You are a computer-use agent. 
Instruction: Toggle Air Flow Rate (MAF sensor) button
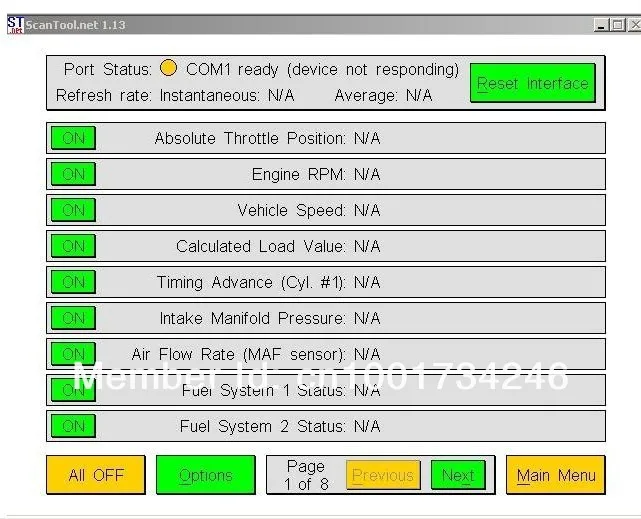point(74,354)
